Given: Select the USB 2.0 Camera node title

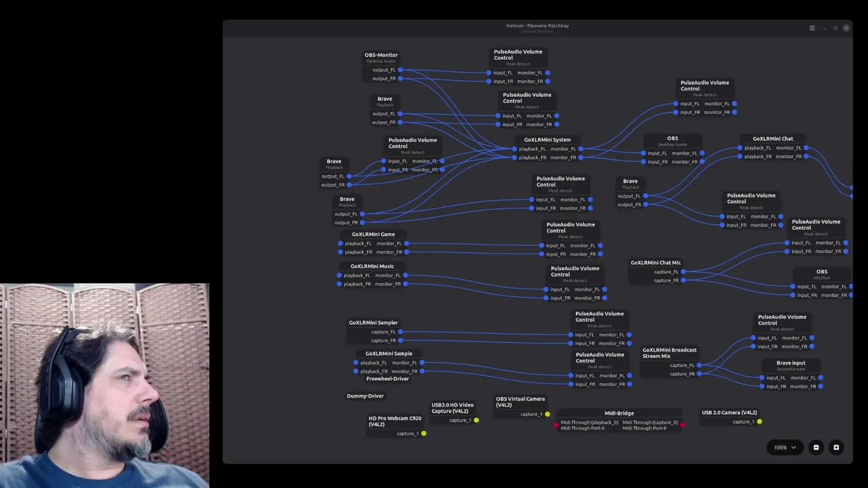Looking at the screenshot, I should pyautogui.click(x=729, y=412).
